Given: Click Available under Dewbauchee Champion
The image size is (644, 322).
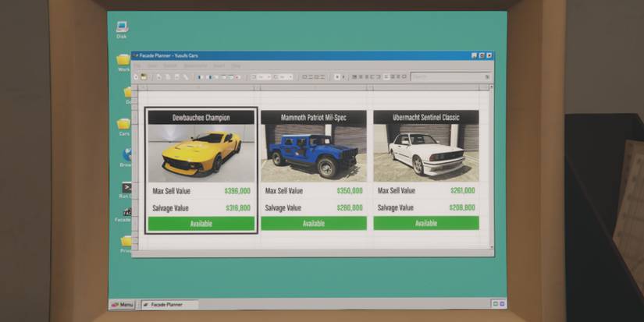Looking at the screenshot, I should click(x=201, y=224).
